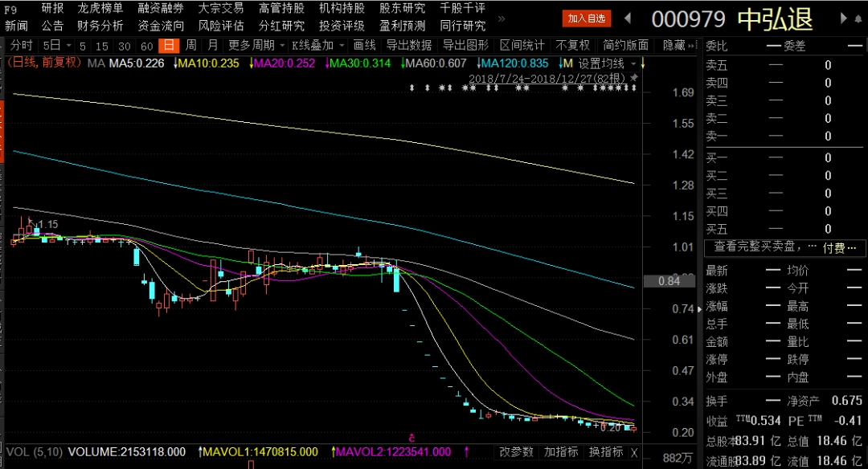Viewport: 868px width, 469px height.
Task: Click the yellow MA10 moving average label
Action: coord(207,63)
